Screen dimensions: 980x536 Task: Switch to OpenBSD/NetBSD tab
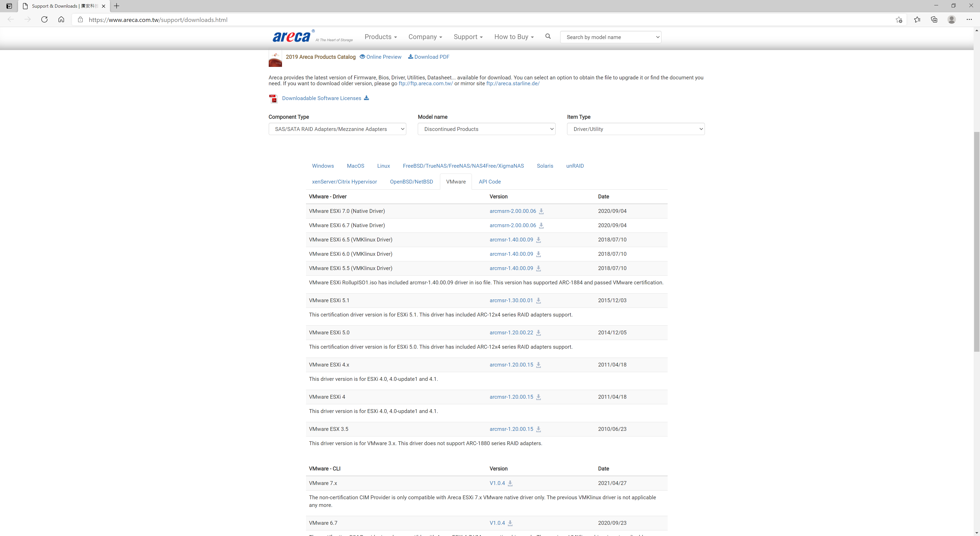coord(411,182)
